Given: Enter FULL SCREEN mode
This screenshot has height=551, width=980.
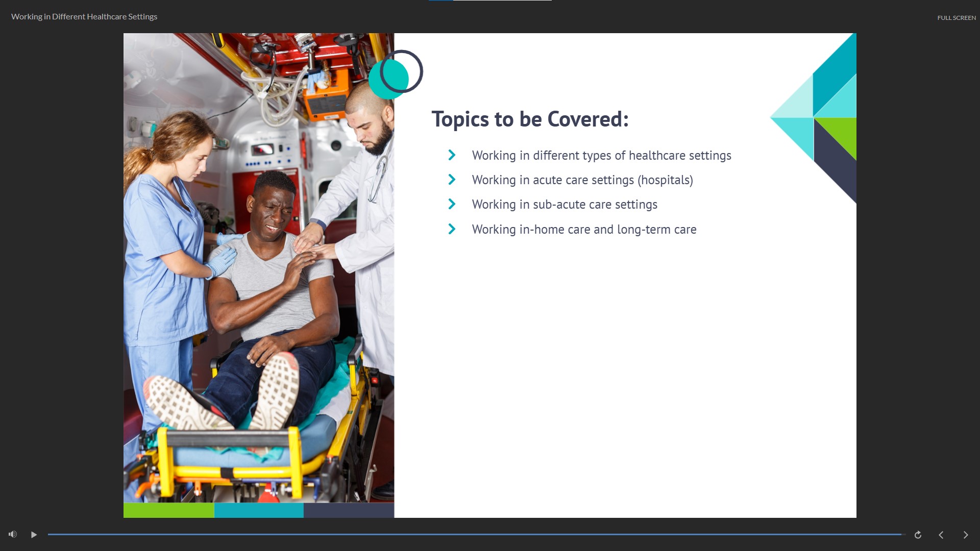Looking at the screenshot, I should pyautogui.click(x=956, y=17).
